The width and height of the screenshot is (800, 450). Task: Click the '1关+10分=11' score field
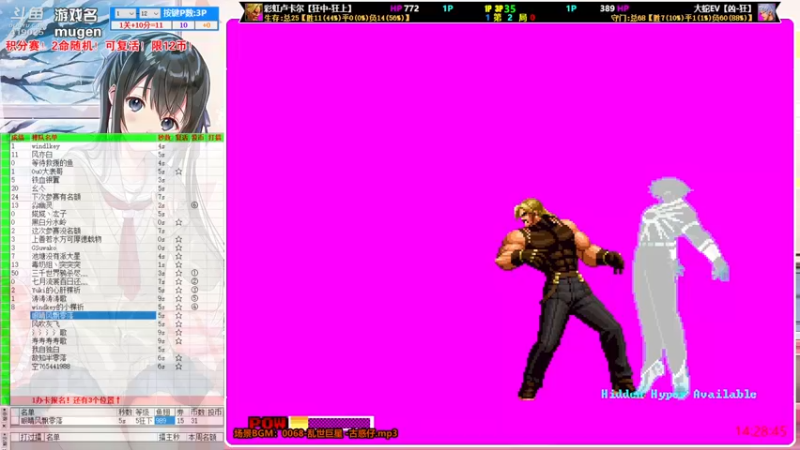tap(141, 25)
